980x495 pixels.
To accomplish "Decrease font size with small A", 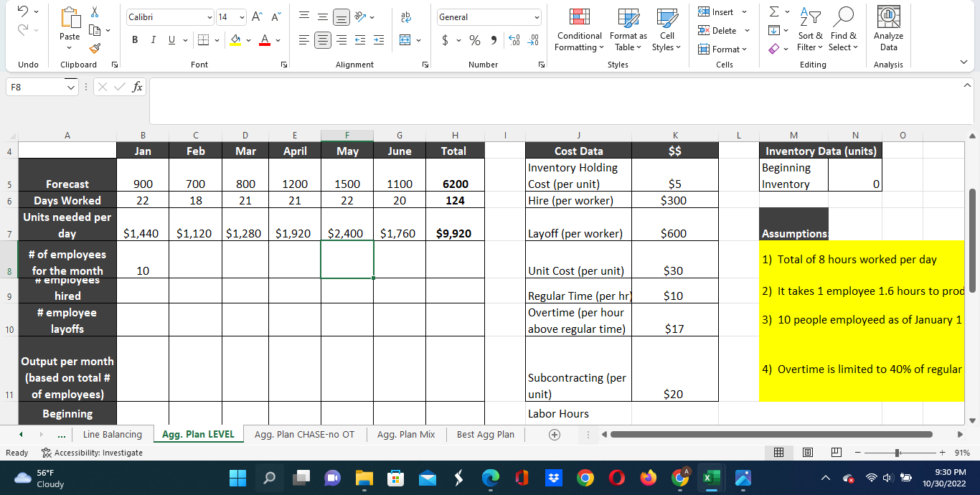I will point(275,16).
